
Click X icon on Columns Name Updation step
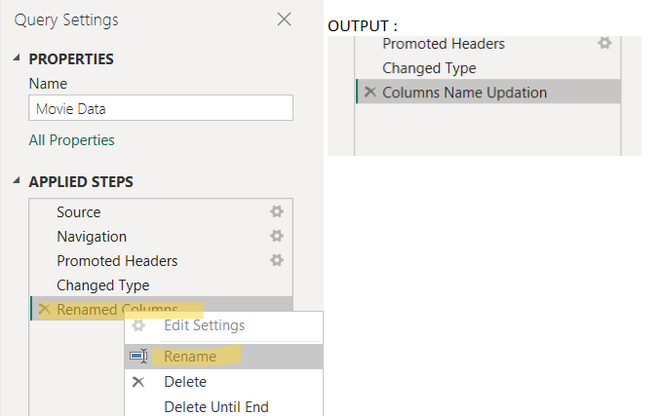pos(370,93)
